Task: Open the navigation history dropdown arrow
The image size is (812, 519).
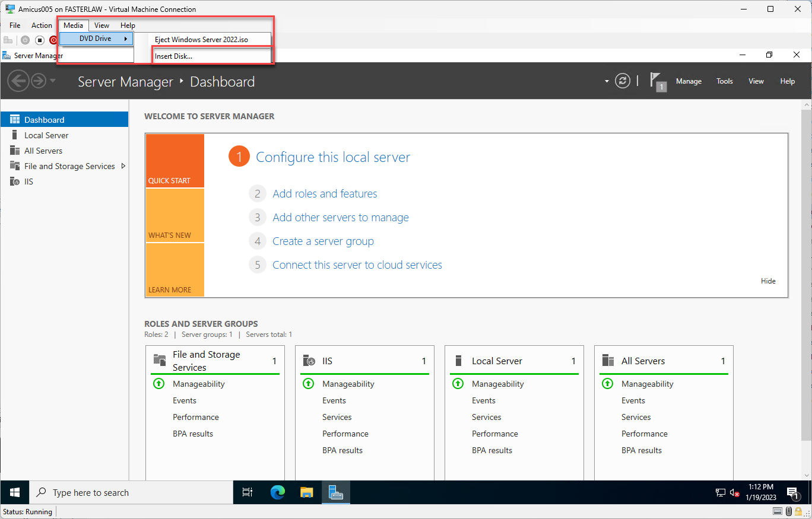Action: pos(53,81)
